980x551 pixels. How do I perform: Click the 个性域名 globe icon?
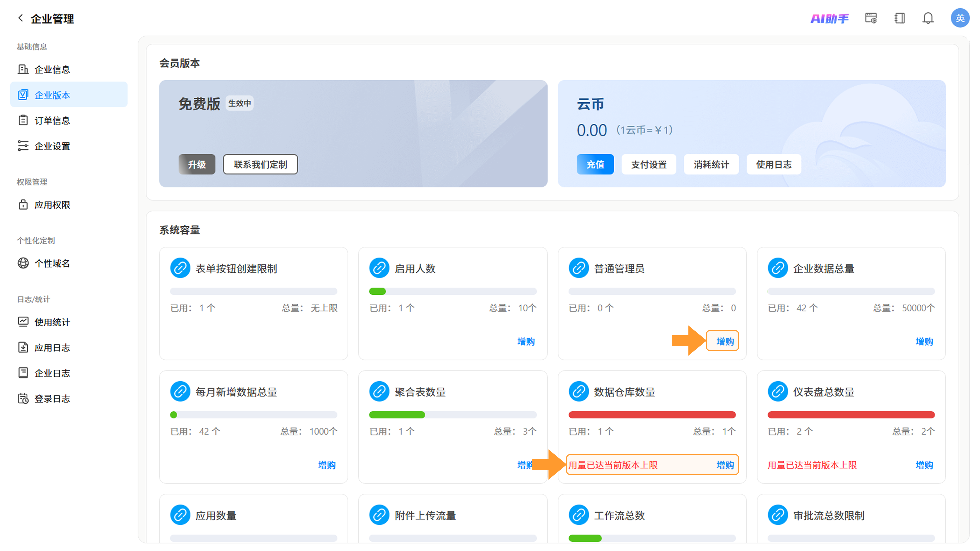pyautogui.click(x=23, y=263)
